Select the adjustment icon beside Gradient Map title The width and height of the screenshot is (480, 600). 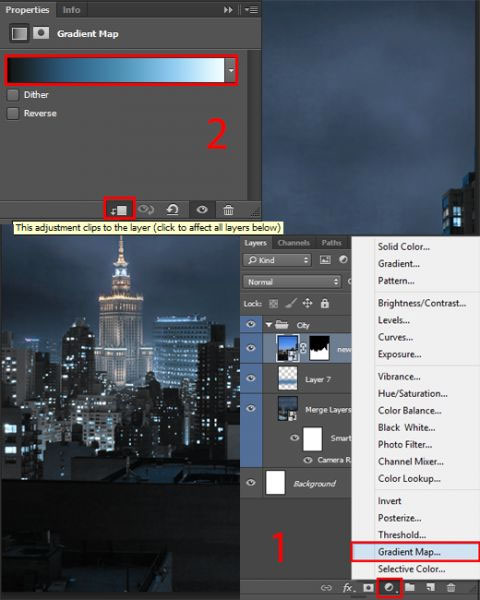pos(19,34)
